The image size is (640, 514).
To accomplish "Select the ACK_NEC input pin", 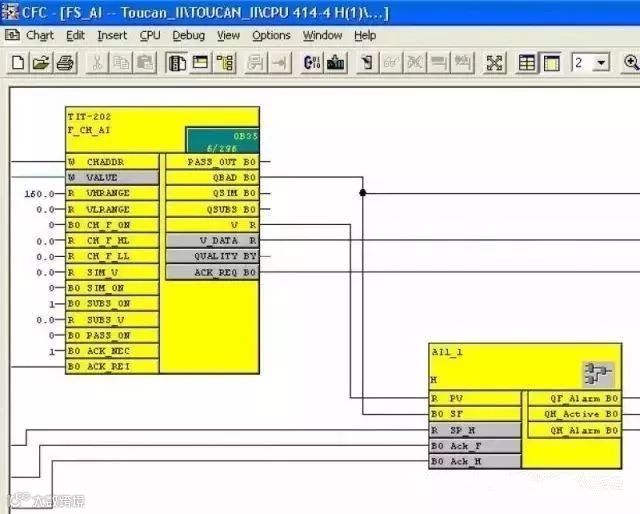I will (x=112, y=351).
